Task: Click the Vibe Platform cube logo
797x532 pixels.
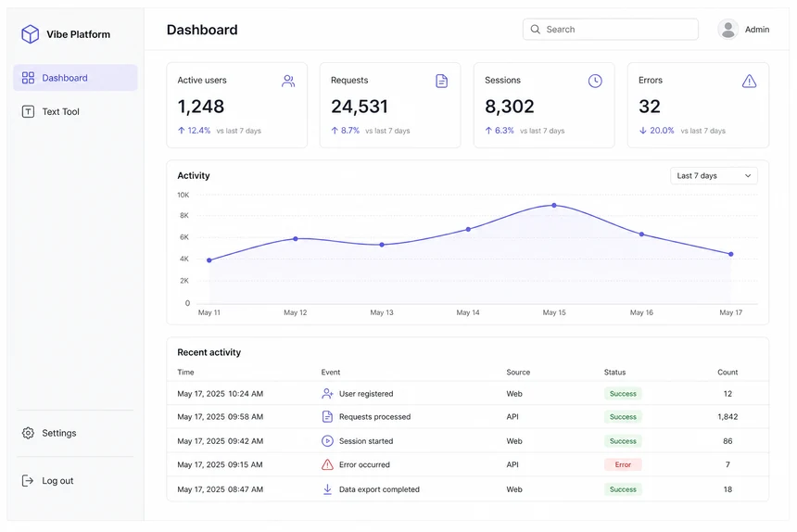Action: pos(30,34)
